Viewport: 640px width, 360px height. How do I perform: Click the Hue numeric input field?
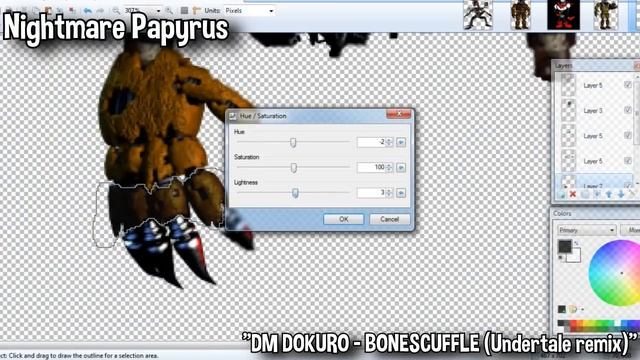pyautogui.click(x=371, y=142)
